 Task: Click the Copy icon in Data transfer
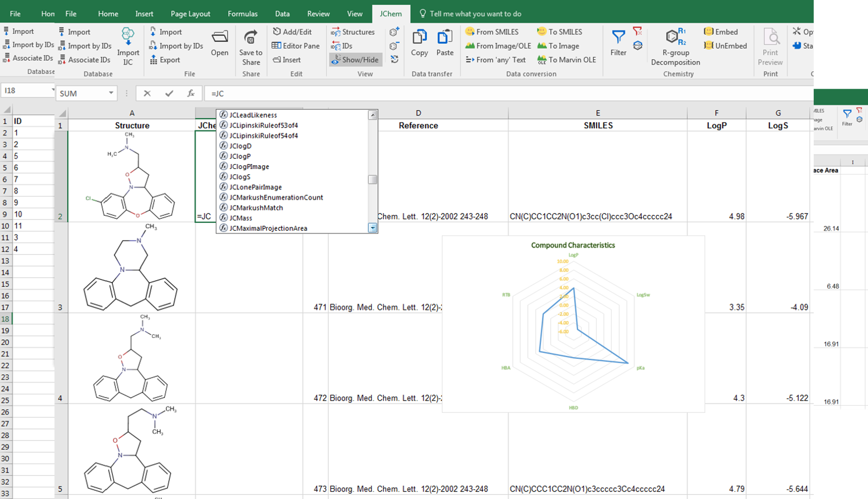[x=419, y=37]
